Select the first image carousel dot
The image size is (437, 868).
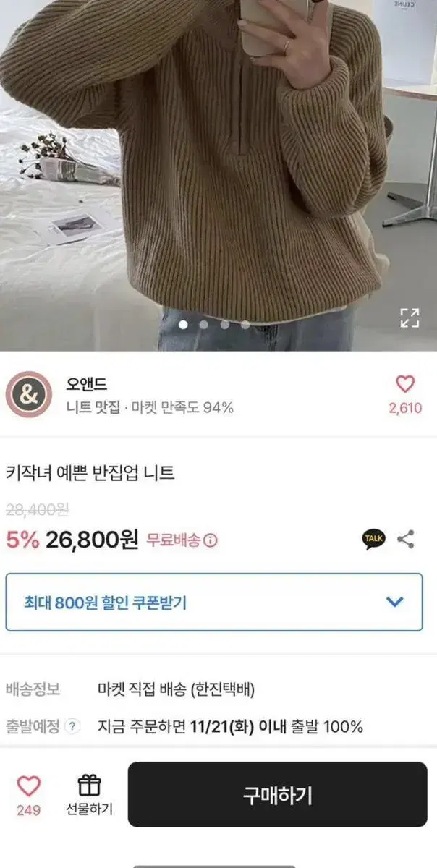click(183, 325)
